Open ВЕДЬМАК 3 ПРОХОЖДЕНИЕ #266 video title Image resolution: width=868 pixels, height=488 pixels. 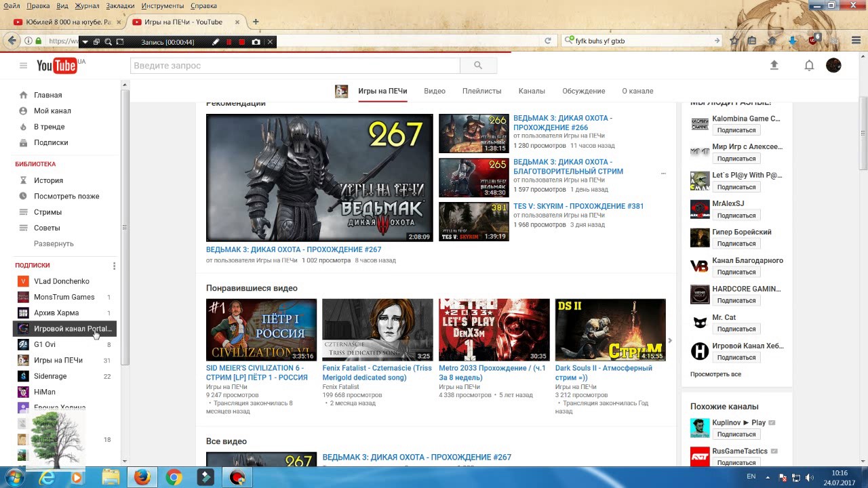click(x=563, y=123)
